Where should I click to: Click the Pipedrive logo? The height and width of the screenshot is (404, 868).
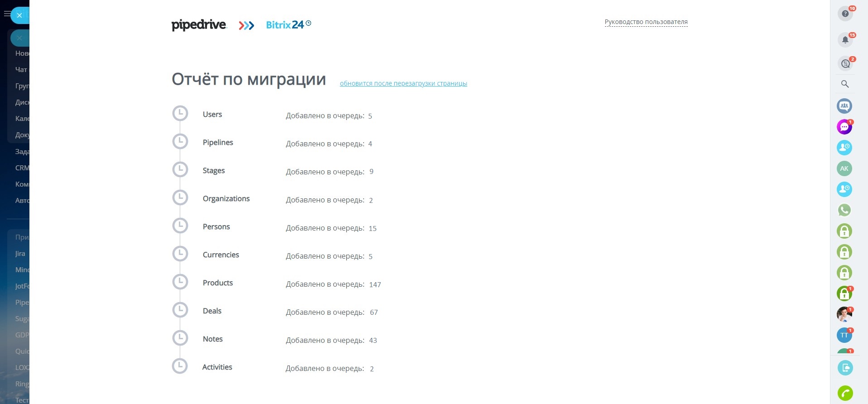pos(199,25)
